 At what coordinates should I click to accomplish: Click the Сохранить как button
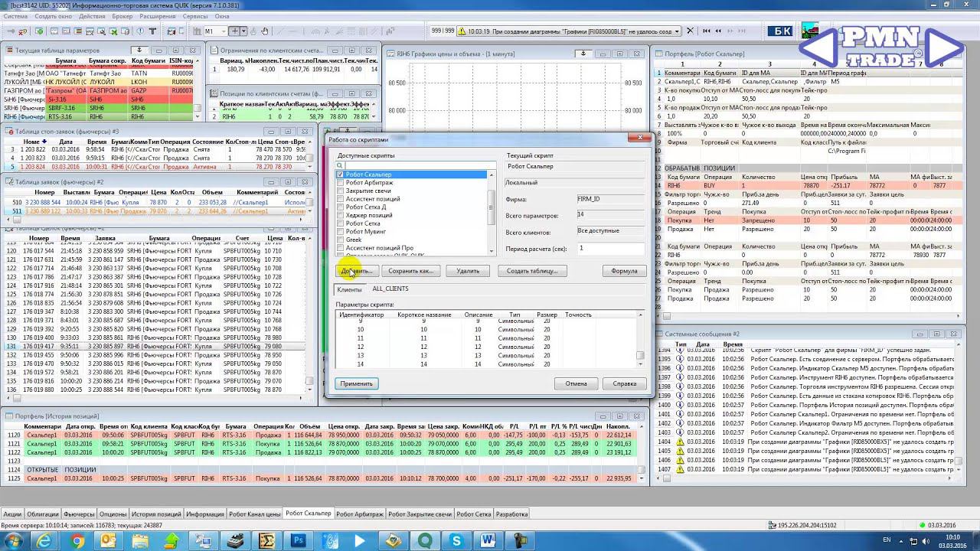click(411, 271)
